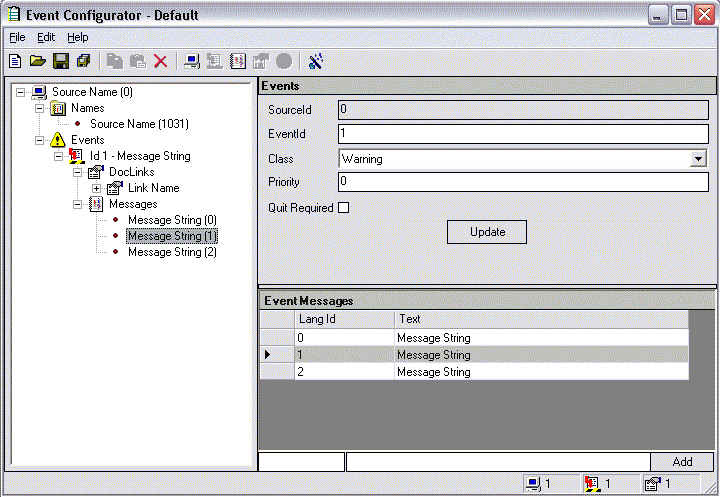
Task: Click the Lang Id cell showing 1
Action: point(344,355)
